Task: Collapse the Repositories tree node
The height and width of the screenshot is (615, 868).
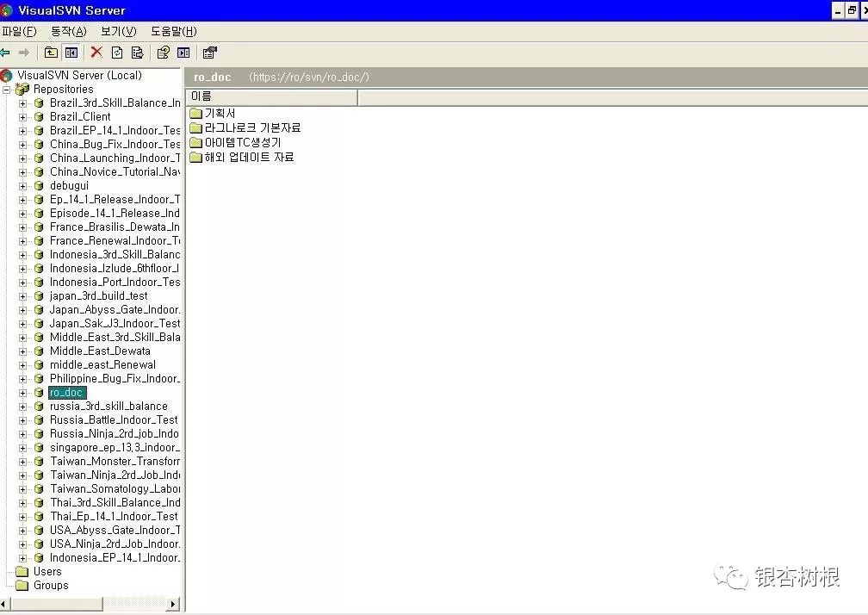Action: [x=7, y=90]
